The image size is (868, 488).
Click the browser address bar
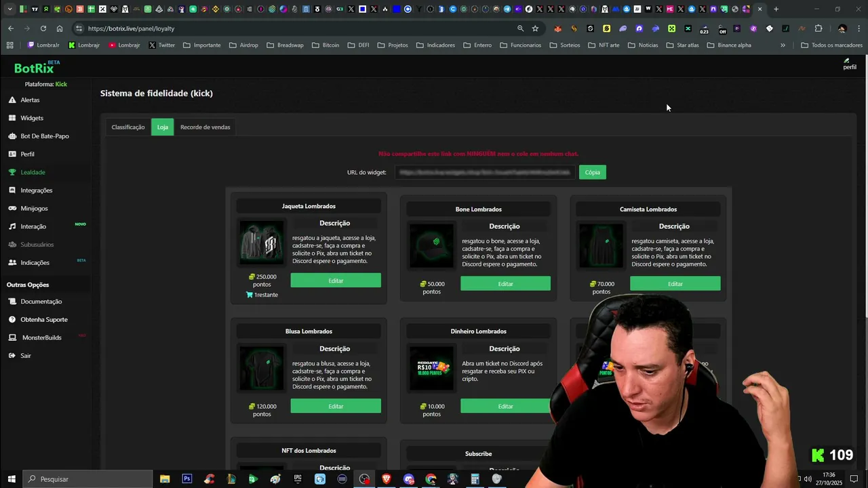pyautogui.click(x=298, y=28)
